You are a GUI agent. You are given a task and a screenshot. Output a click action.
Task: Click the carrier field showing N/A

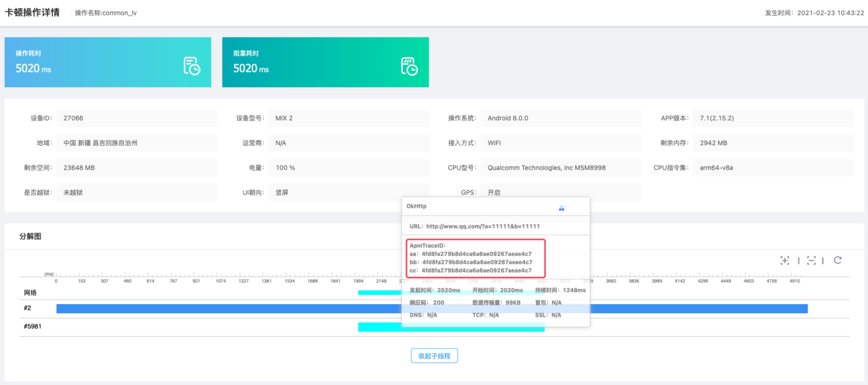click(348, 143)
